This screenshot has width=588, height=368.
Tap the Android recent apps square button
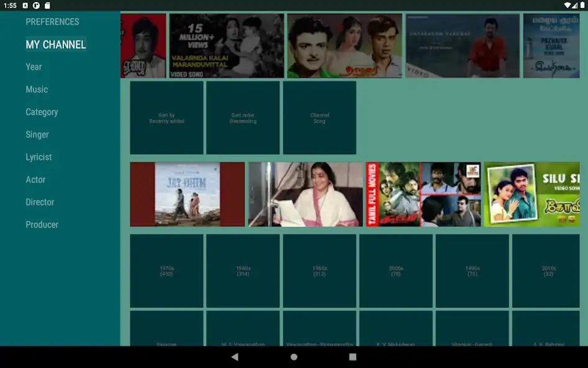point(353,357)
